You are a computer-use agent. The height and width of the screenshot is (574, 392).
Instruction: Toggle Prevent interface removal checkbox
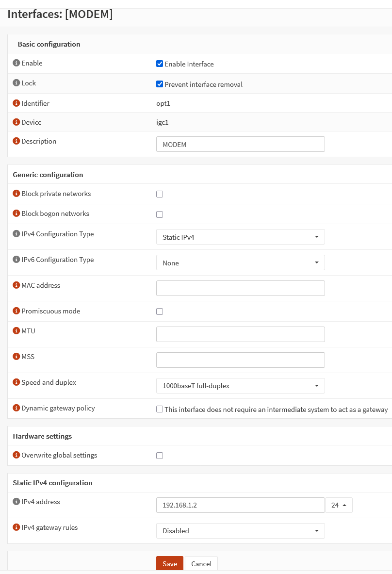click(x=160, y=84)
